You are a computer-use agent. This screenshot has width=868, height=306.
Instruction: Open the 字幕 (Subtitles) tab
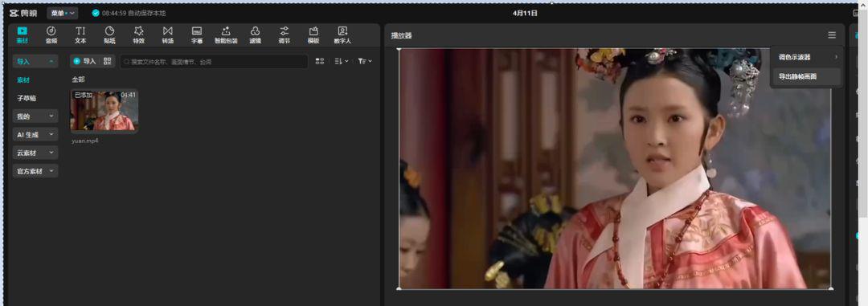click(197, 35)
